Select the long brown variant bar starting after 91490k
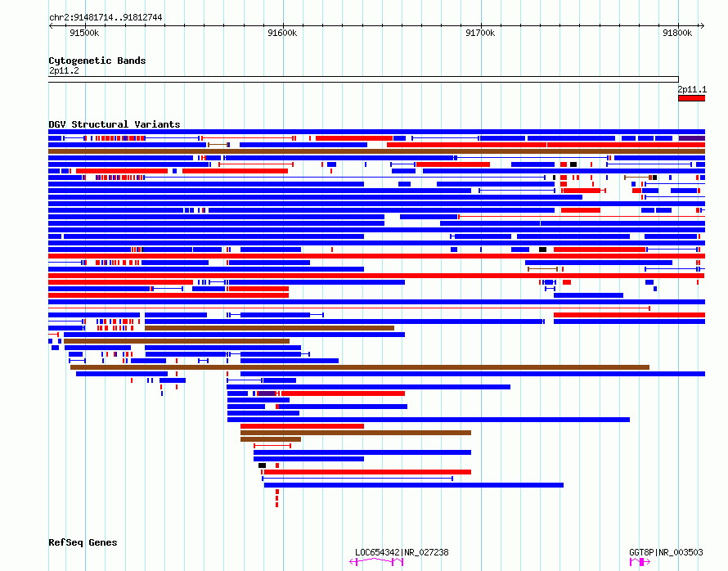Screen dimensions: 728x571 click(x=360, y=367)
